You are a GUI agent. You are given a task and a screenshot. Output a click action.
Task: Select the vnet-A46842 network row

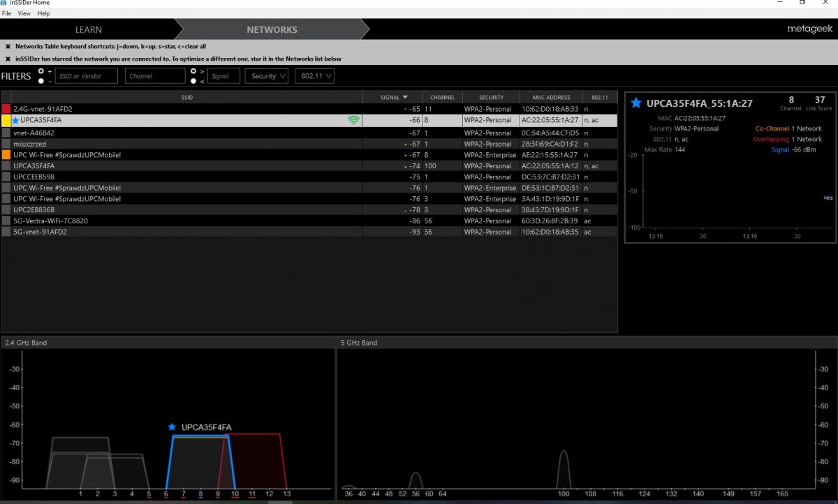[x=309, y=133]
